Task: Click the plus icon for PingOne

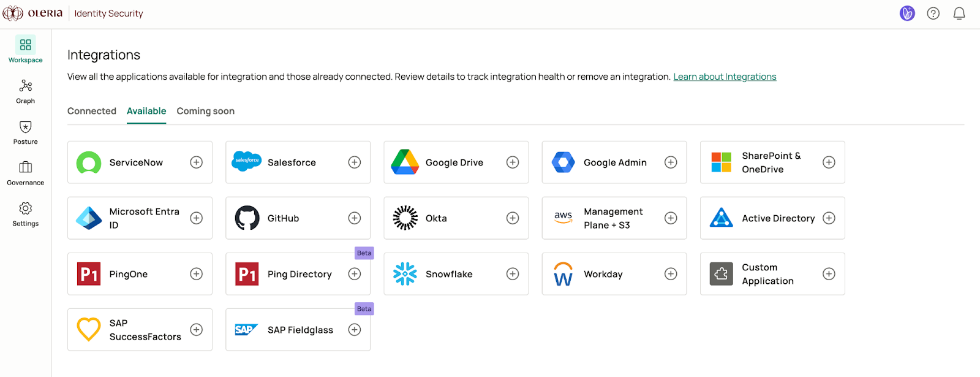Action: [x=196, y=274]
